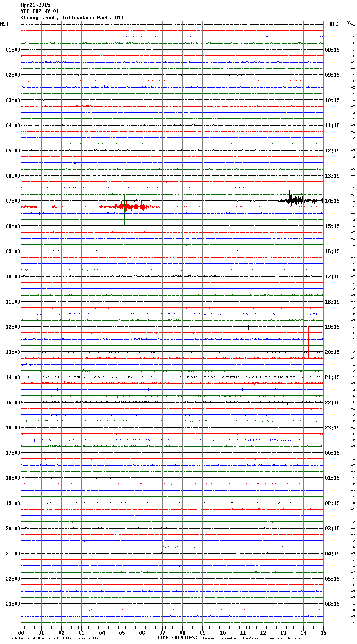The image size is (357, 644).
Task: Click the 14:15 UTC time label
Action: [332, 201]
